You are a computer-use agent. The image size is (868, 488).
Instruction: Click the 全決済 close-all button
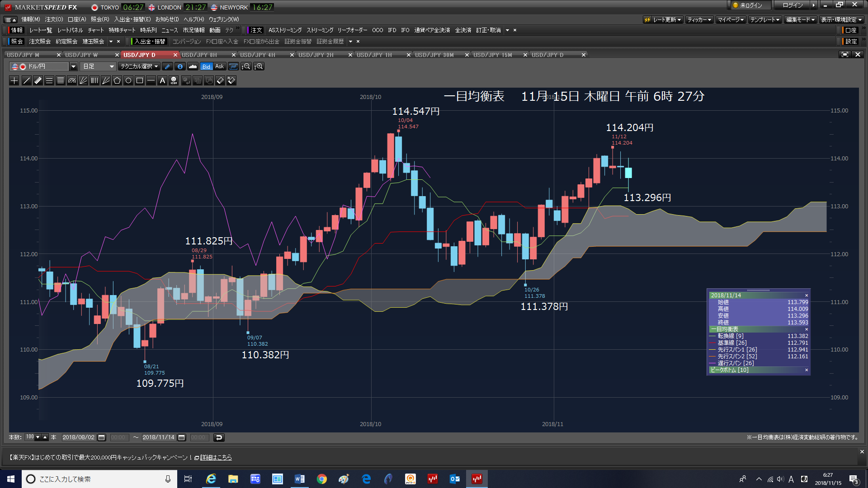click(x=463, y=30)
